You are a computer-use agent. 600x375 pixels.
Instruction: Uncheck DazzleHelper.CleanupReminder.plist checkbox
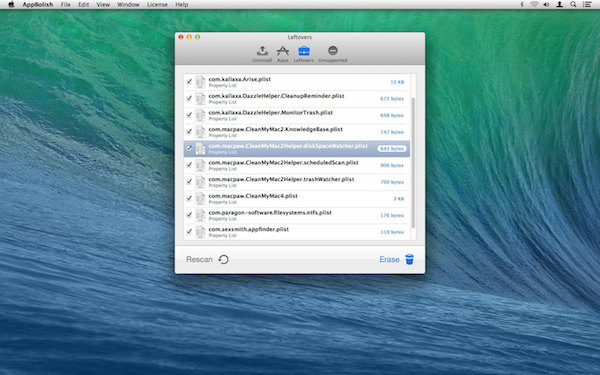[189, 98]
